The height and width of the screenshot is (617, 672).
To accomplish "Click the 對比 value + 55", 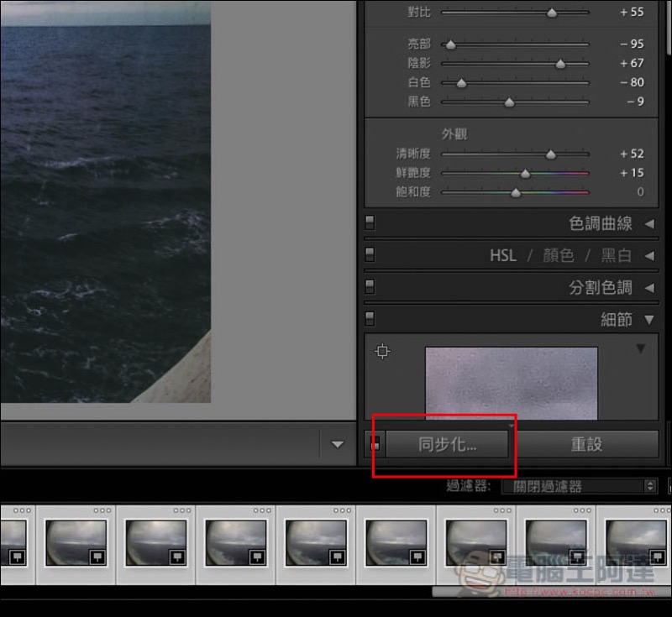I will pyautogui.click(x=632, y=12).
